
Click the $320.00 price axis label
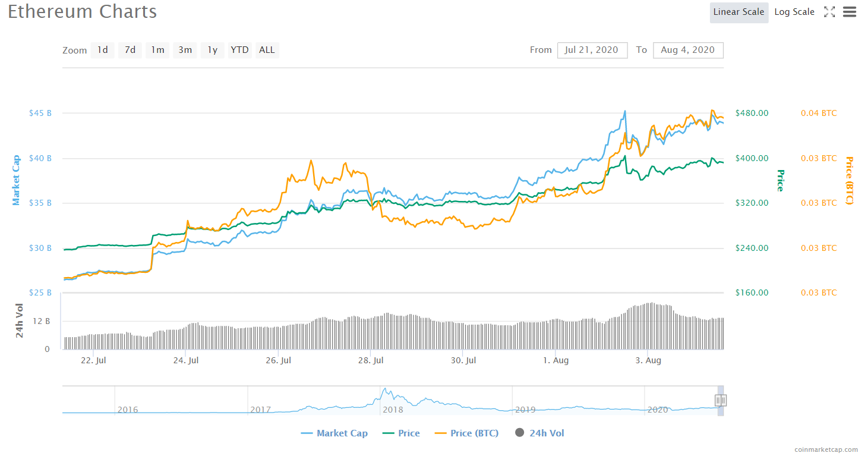(752, 203)
